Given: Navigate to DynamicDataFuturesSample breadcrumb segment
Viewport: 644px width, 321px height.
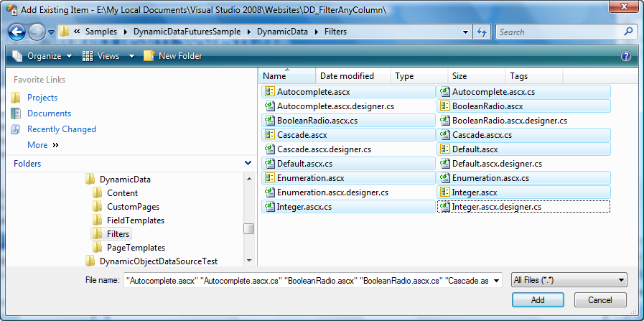Looking at the screenshot, I should click(x=187, y=32).
